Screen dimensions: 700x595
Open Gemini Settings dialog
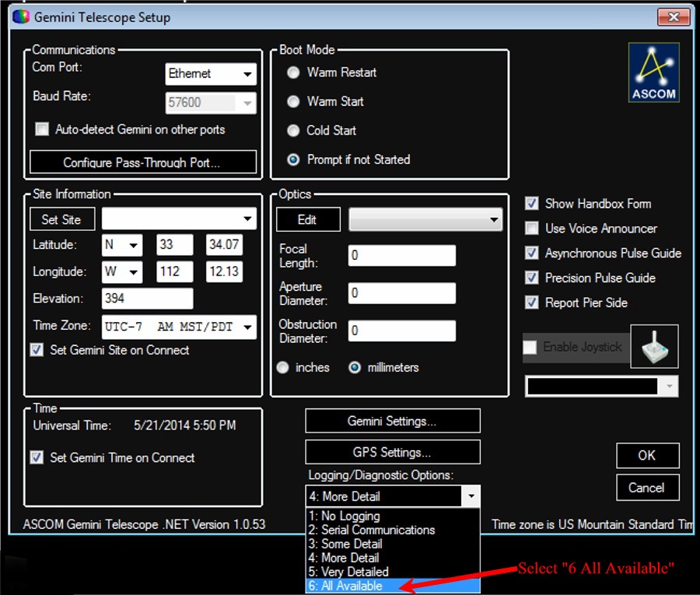393,421
